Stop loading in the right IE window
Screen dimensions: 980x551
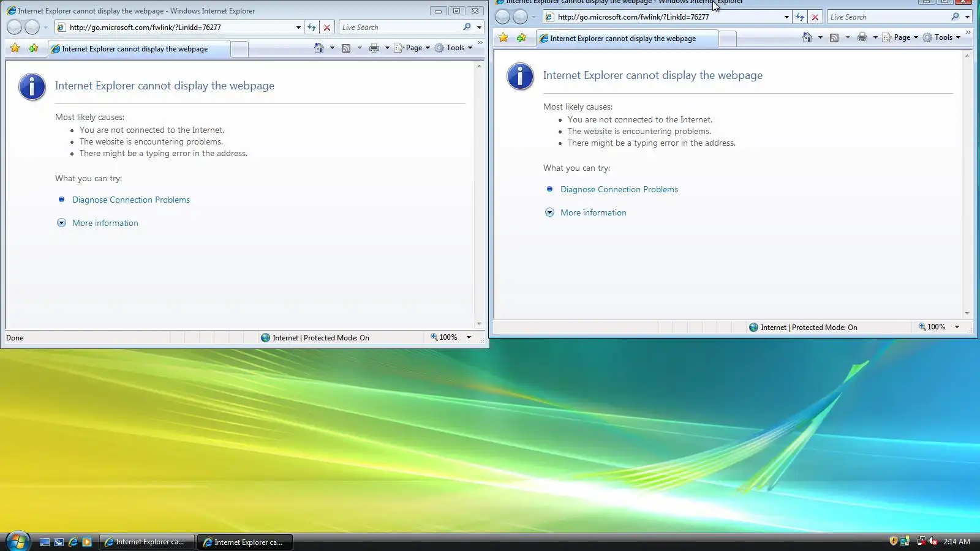(x=815, y=17)
